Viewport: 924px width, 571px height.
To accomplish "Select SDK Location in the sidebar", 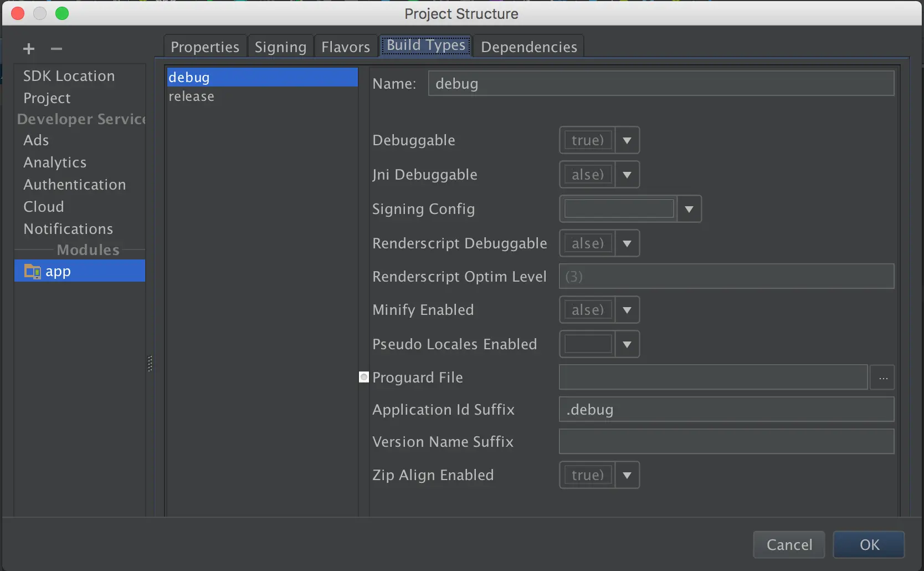I will pos(69,76).
